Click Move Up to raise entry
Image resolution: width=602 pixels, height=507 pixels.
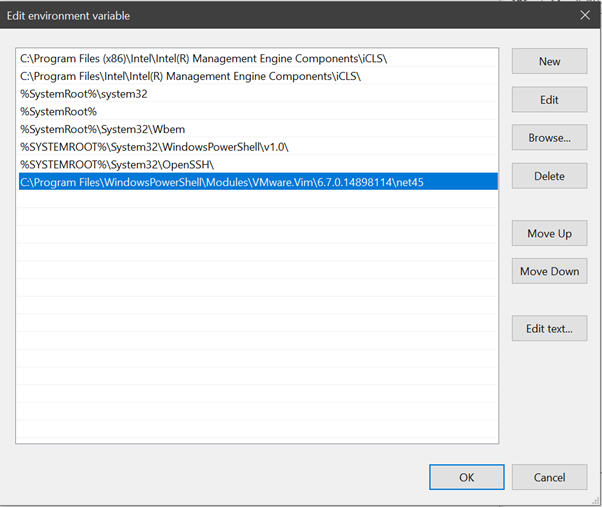[549, 233]
